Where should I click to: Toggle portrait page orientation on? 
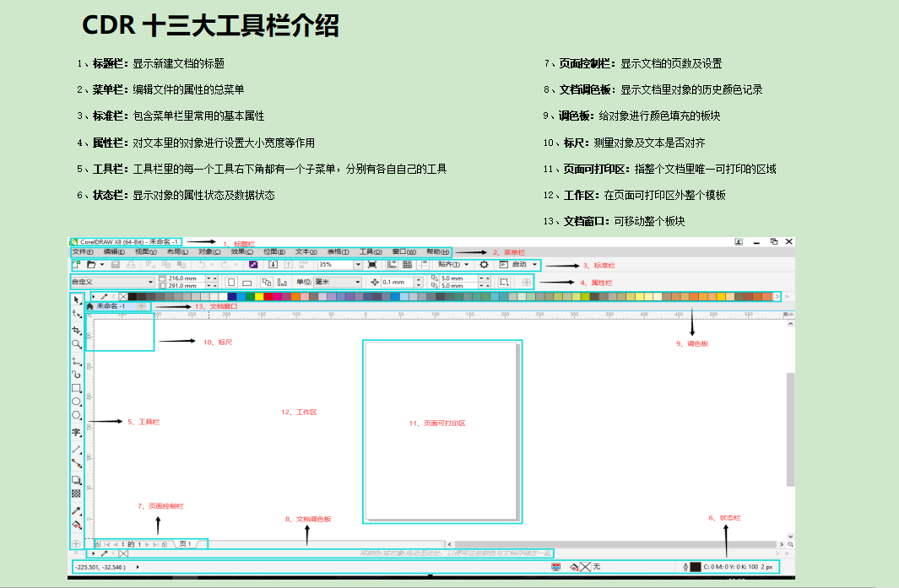pyautogui.click(x=230, y=282)
